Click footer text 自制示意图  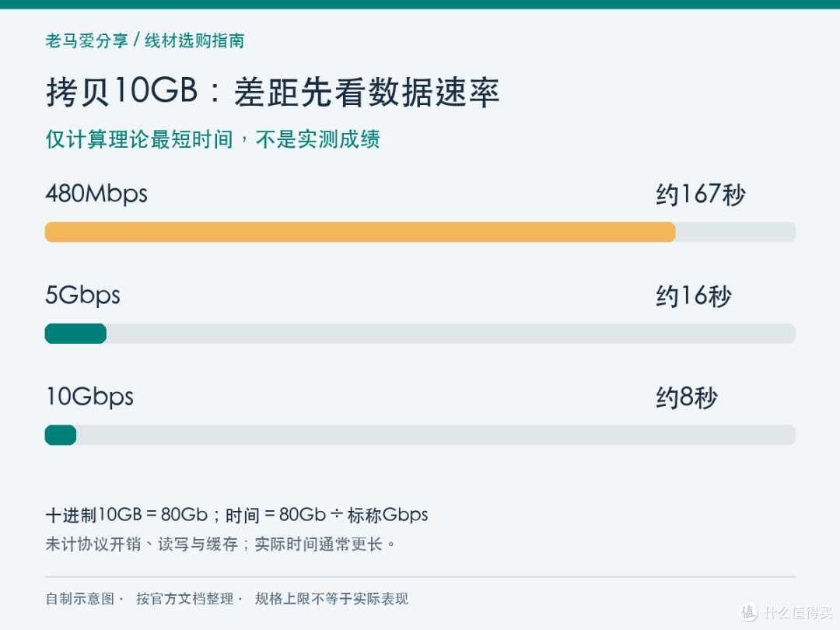point(80,598)
